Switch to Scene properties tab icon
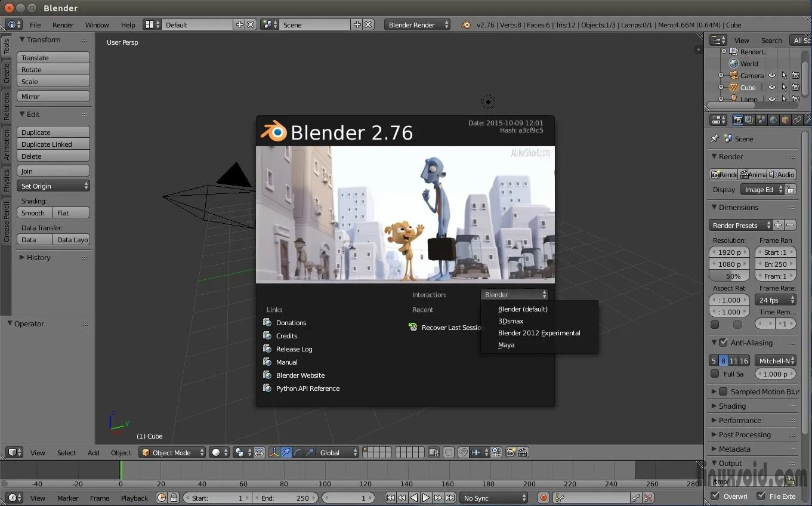Viewport: 812px width, 506px height. 761,120
